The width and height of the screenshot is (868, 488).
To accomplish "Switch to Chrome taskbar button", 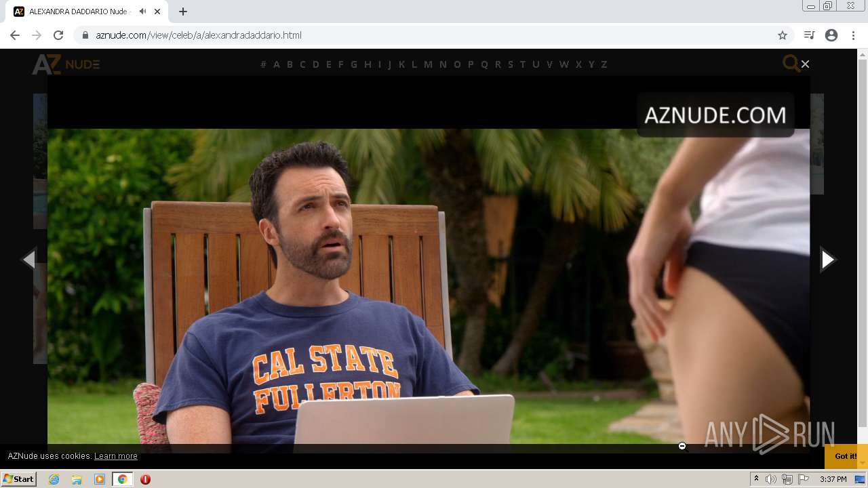I will pyautogui.click(x=122, y=479).
